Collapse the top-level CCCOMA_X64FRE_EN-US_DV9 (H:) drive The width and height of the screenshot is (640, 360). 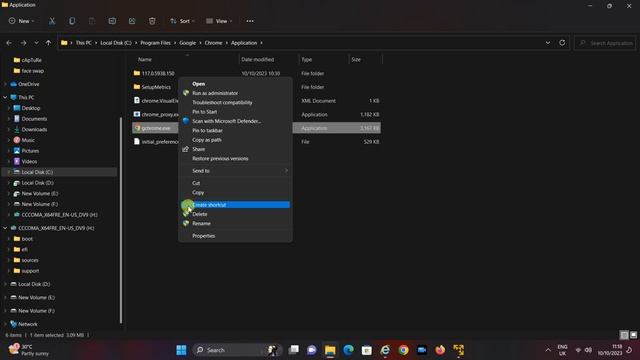point(5,228)
